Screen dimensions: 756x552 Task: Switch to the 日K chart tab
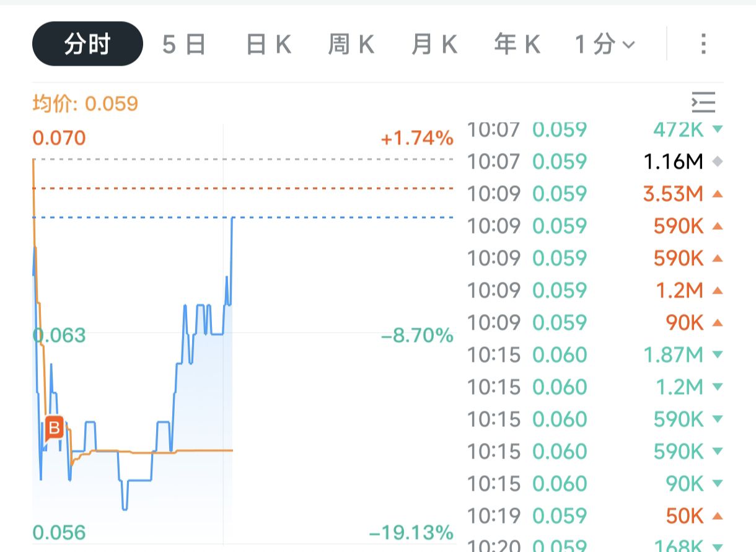pyautogui.click(x=268, y=44)
